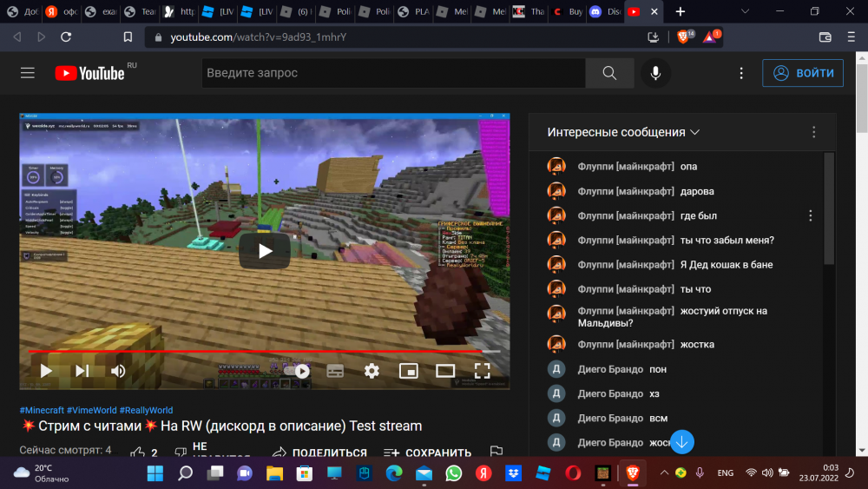Image resolution: width=868 pixels, height=489 pixels.
Task: Expand Интересные сообщения chat filter dropdown
Action: [x=623, y=132]
